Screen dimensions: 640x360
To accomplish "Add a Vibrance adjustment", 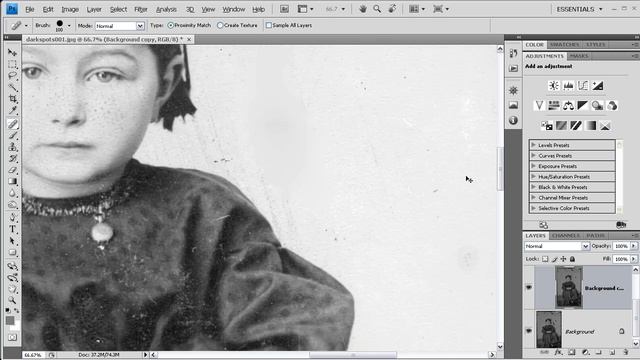I will click(539, 106).
